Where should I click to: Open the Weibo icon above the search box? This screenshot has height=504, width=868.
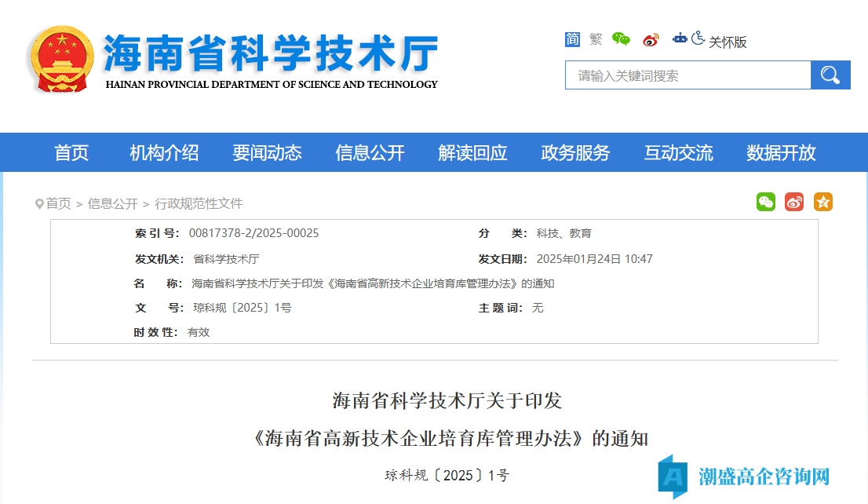(x=651, y=40)
